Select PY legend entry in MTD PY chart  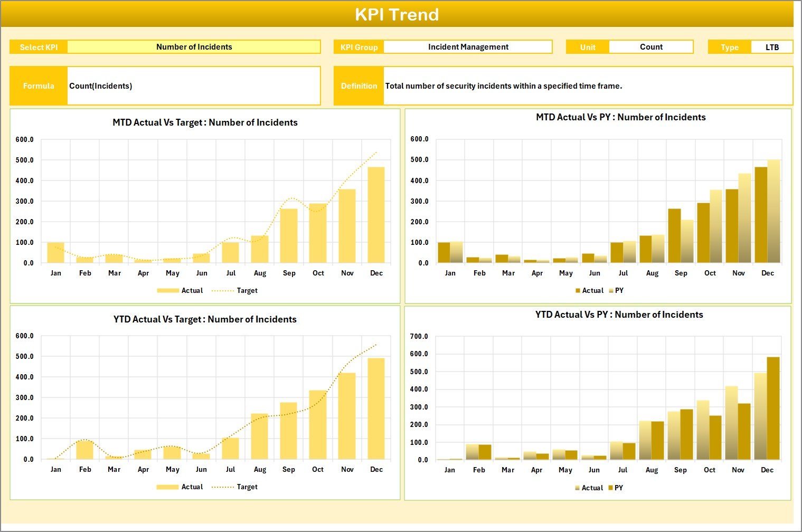pyautogui.click(x=619, y=291)
